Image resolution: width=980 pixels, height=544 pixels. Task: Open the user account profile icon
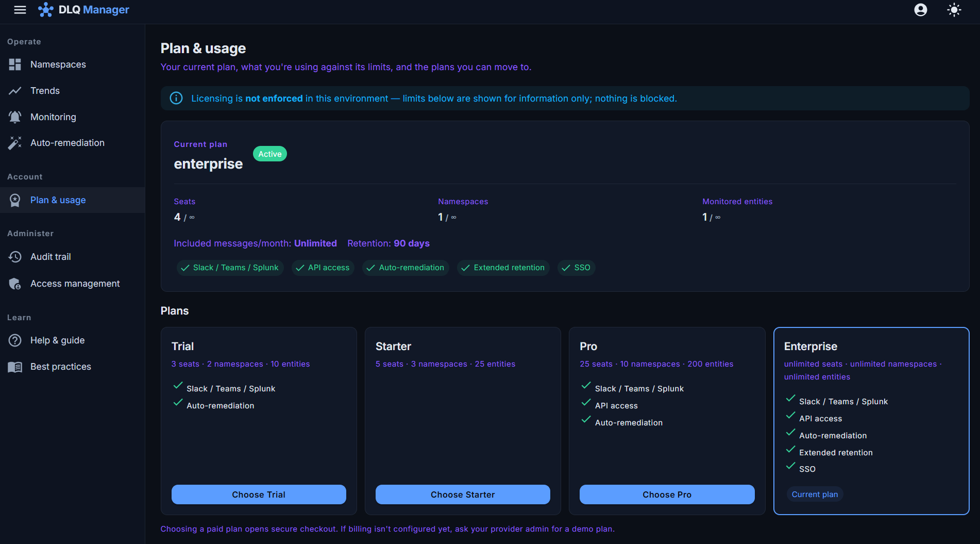click(921, 10)
